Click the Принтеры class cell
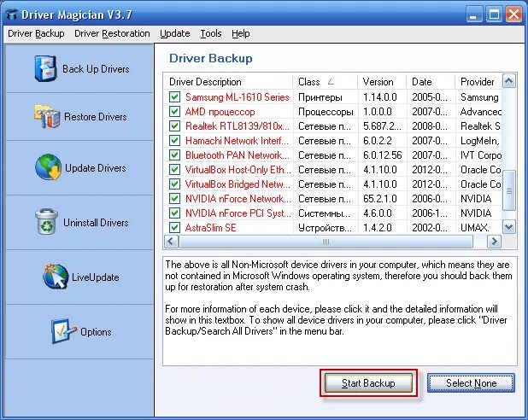 [320, 97]
